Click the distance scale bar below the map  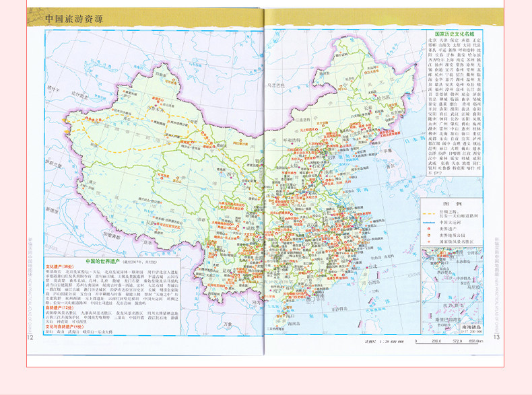[448, 342]
